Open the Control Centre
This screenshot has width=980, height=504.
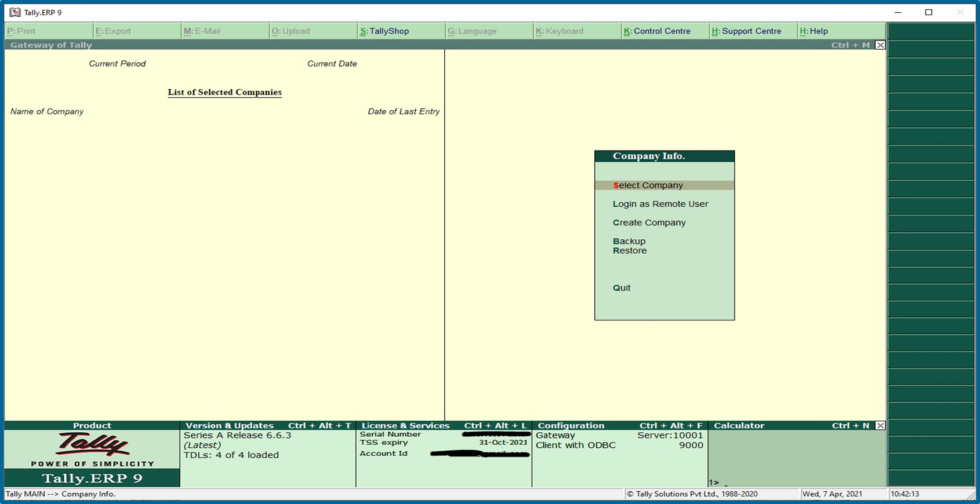(665, 31)
